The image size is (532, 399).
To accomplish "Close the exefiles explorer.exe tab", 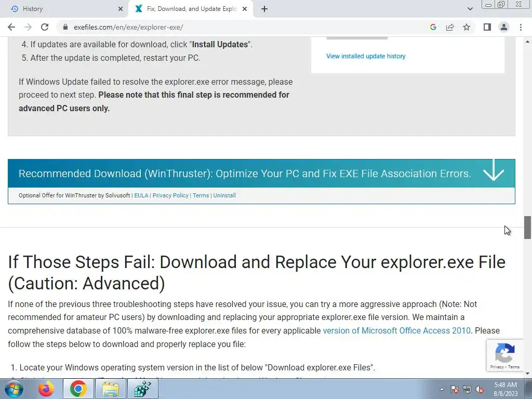I will click(245, 9).
